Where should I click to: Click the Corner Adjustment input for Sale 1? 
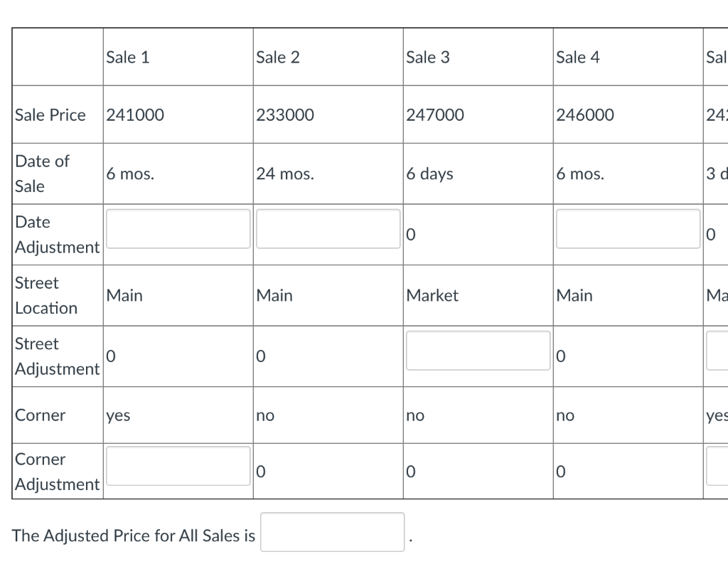[178, 465]
